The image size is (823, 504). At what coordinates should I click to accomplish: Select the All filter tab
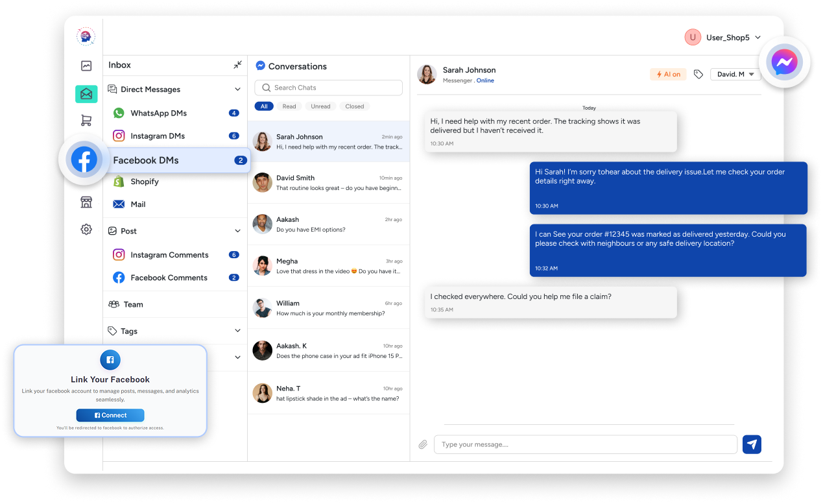point(264,106)
